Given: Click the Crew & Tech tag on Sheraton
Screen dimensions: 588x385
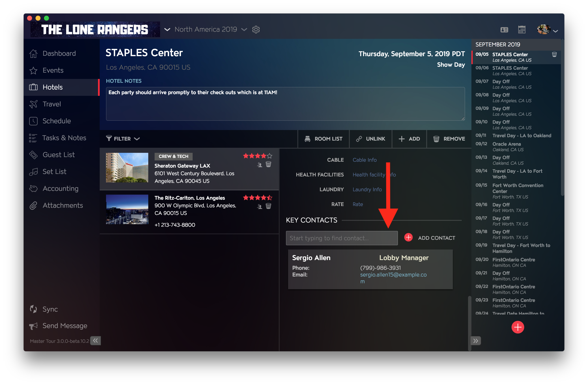Looking at the screenshot, I should click(173, 156).
